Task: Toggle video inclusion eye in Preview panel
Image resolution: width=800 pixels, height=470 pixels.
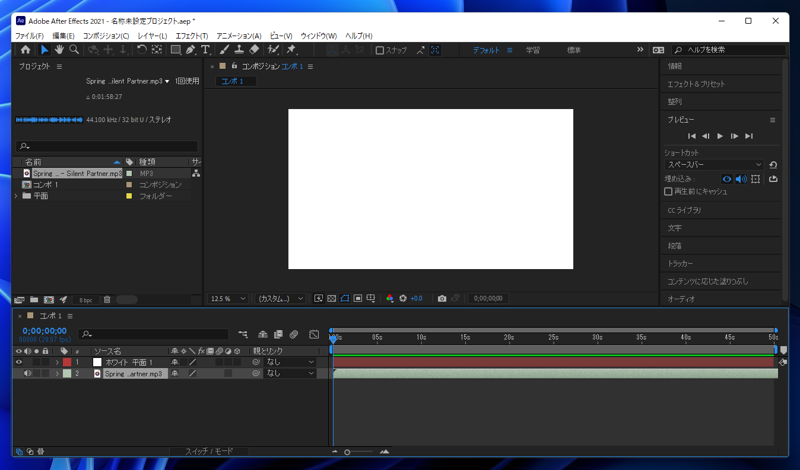Action: point(727,179)
